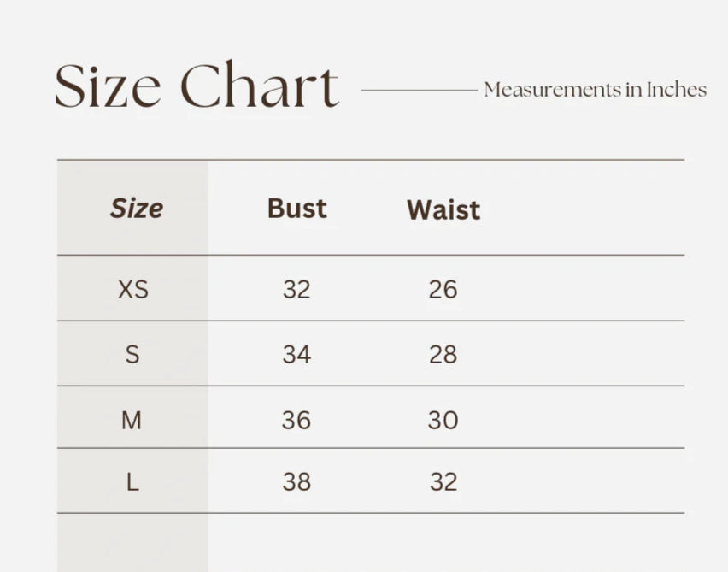Select the Waist column header
728x572 pixels.
[443, 209]
